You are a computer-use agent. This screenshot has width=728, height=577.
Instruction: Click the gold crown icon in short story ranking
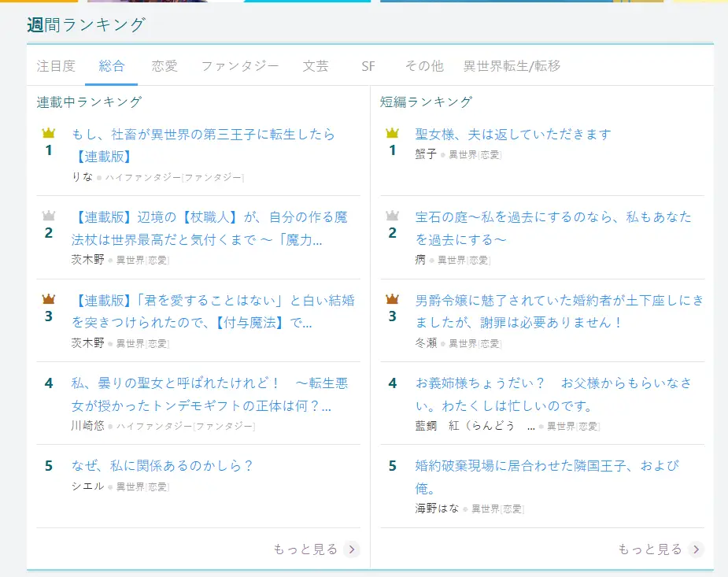pyautogui.click(x=393, y=132)
